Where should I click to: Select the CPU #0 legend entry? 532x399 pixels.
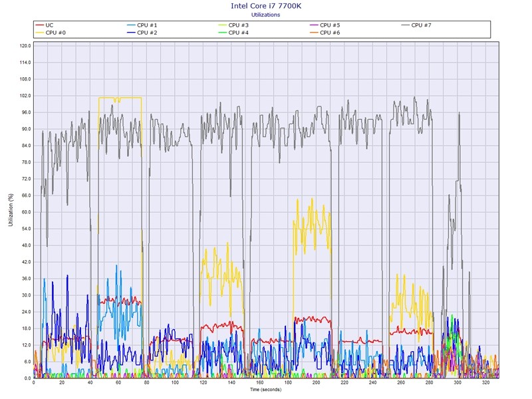[58, 33]
